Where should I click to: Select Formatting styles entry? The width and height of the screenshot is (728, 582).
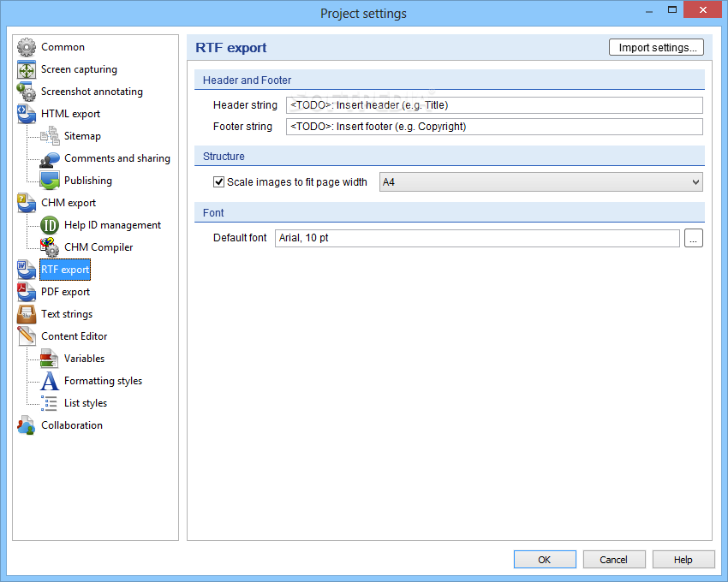tap(103, 381)
